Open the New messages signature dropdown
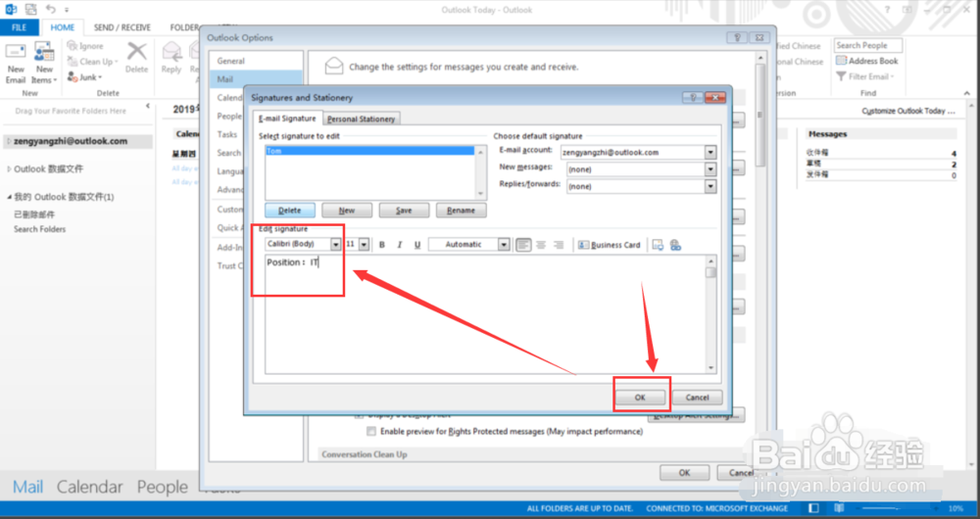 (x=710, y=169)
